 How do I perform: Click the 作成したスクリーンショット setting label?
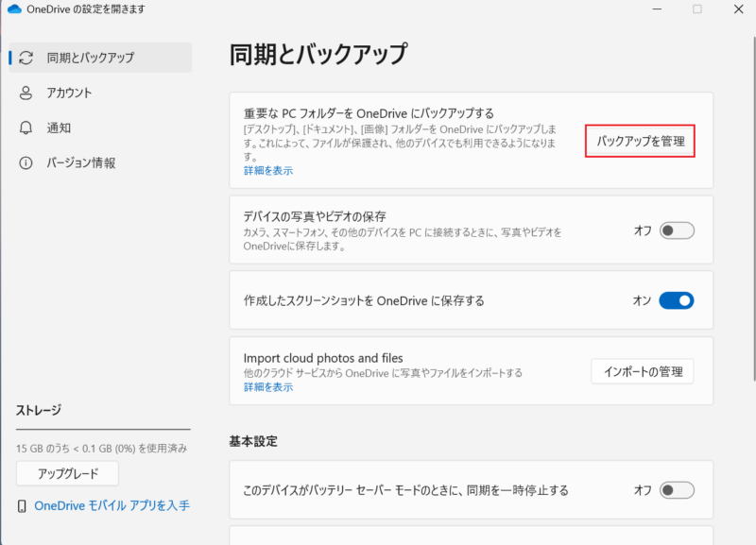(x=364, y=300)
